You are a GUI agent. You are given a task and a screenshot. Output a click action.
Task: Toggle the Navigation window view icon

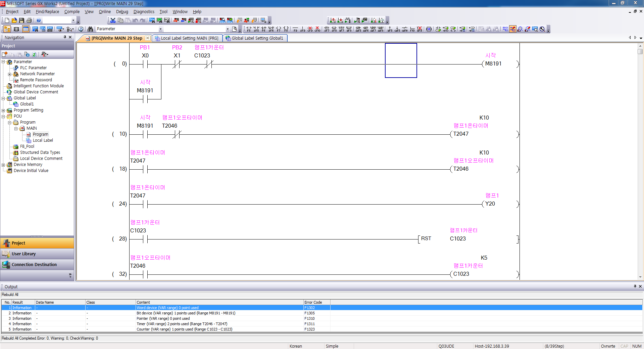[x=7, y=29]
